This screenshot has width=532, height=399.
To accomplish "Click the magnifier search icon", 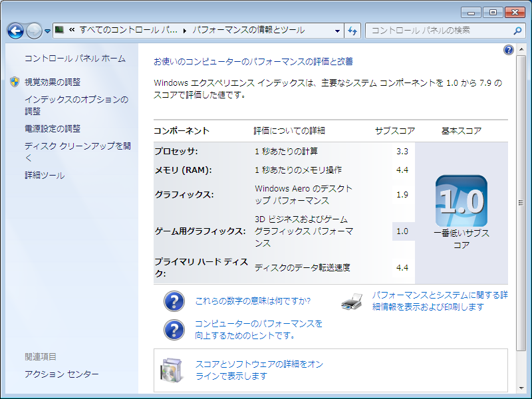I will [x=517, y=31].
